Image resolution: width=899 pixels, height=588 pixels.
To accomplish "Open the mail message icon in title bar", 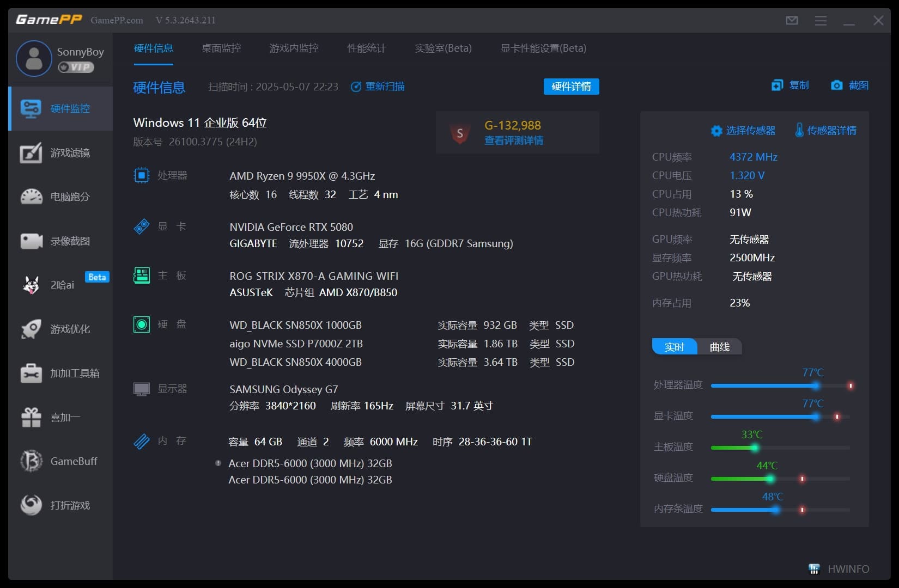I will [792, 20].
